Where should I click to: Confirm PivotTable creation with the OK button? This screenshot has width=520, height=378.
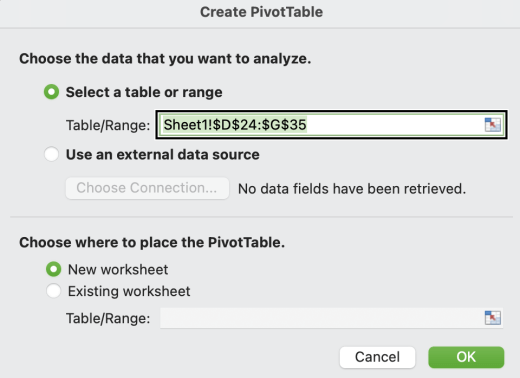coord(466,357)
